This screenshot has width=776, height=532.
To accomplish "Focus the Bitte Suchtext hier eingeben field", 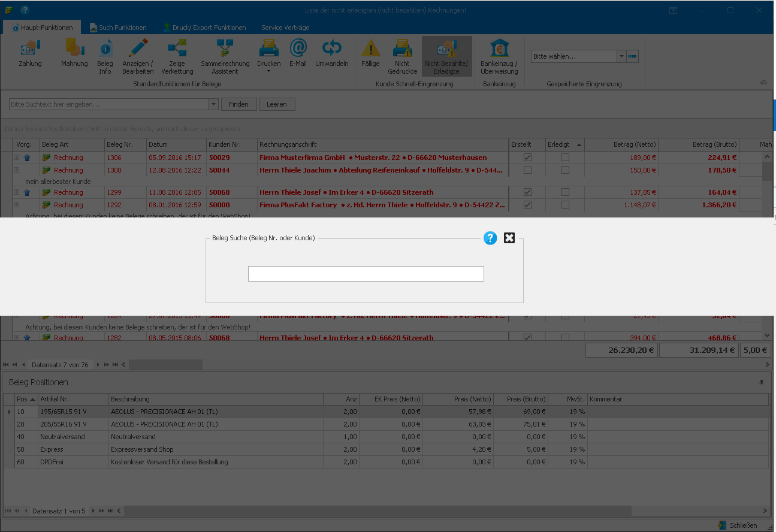I will 109,104.
